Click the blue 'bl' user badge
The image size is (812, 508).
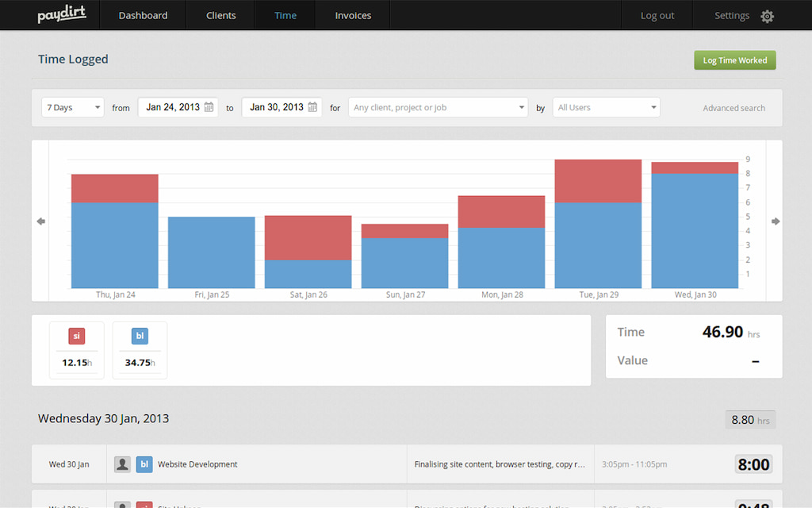click(140, 336)
